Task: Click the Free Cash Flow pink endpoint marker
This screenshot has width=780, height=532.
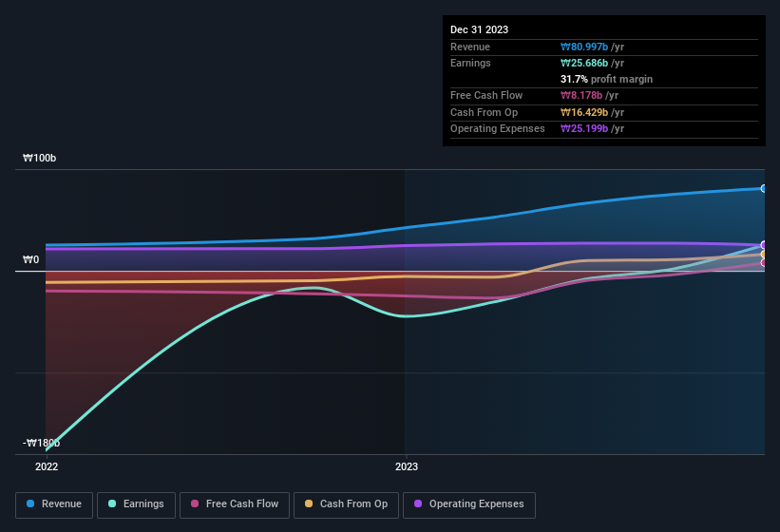Action: point(764,262)
